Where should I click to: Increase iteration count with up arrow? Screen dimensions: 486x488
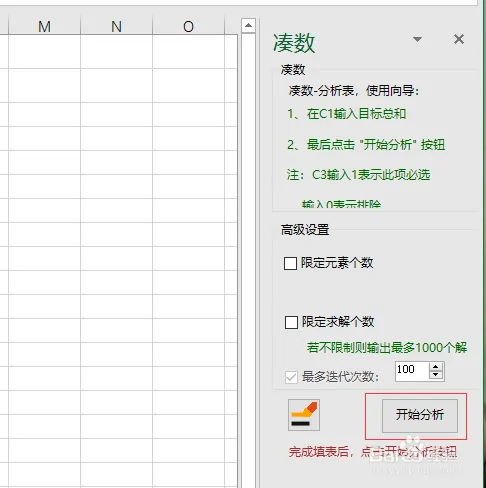coord(436,367)
